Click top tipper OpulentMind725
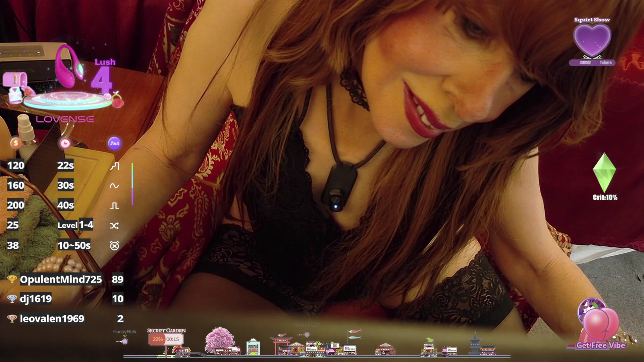 point(61,279)
